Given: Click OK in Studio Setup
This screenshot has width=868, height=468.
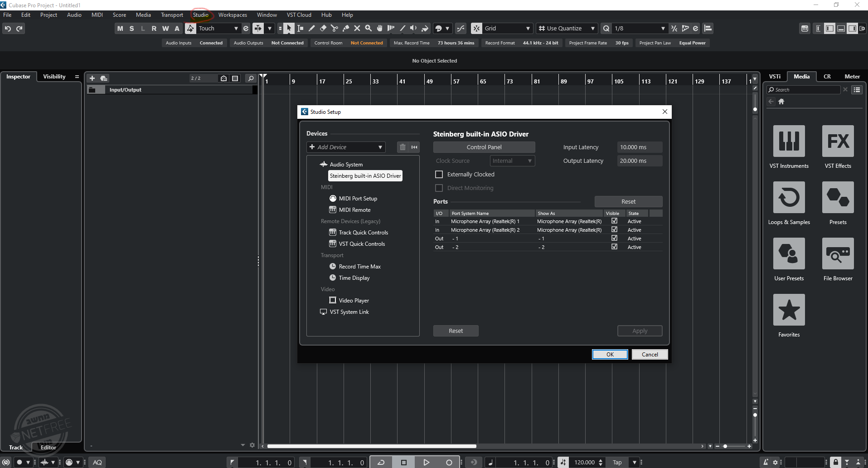Looking at the screenshot, I should pos(610,354).
